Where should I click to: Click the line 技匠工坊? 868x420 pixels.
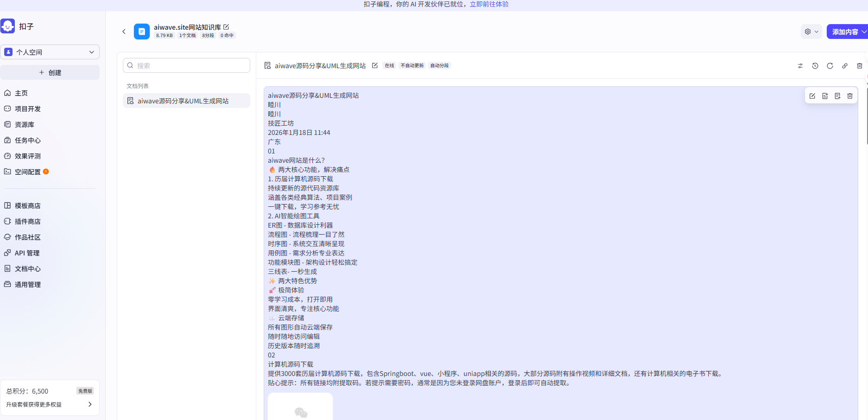[x=281, y=123]
